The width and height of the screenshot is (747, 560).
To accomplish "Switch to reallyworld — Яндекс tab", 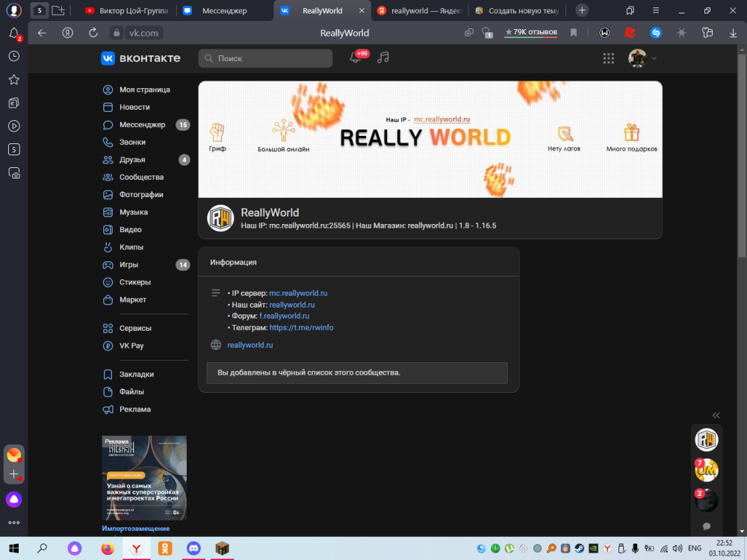I will click(x=419, y=10).
